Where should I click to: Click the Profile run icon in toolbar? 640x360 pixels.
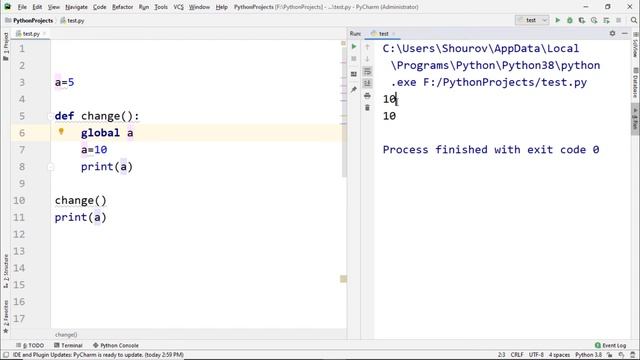pyautogui.click(x=594, y=20)
